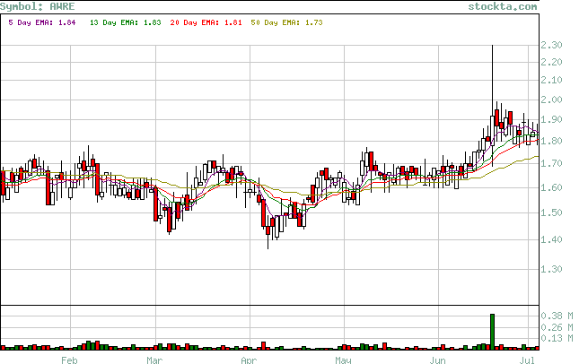The height and width of the screenshot is (364, 588).
Task: Click the 1.50 price axis label
Action: tap(551, 212)
